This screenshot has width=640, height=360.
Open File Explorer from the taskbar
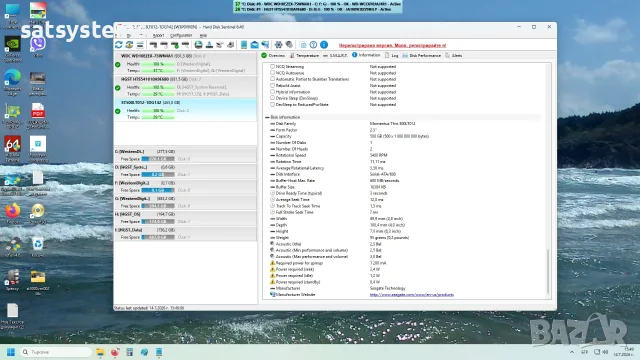100,352
